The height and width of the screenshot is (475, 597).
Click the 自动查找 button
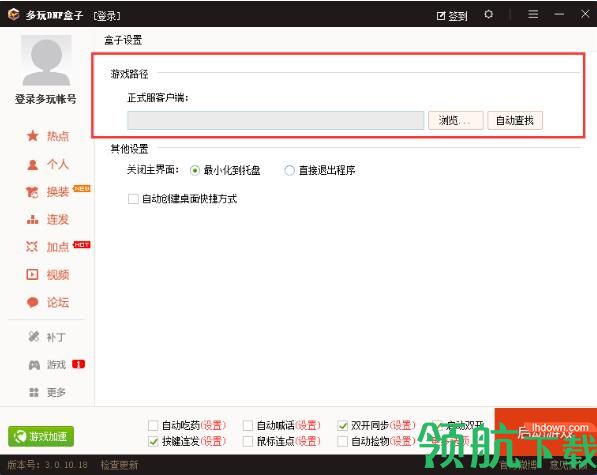[515, 121]
